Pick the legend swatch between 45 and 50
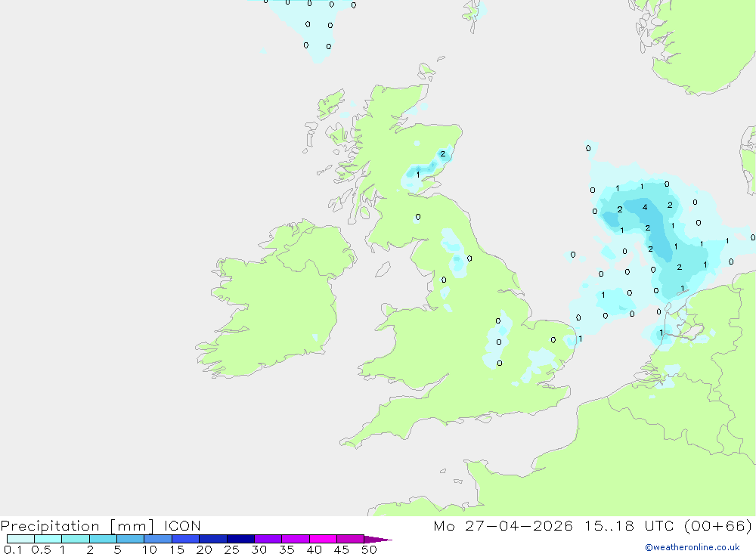 tap(351, 539)
